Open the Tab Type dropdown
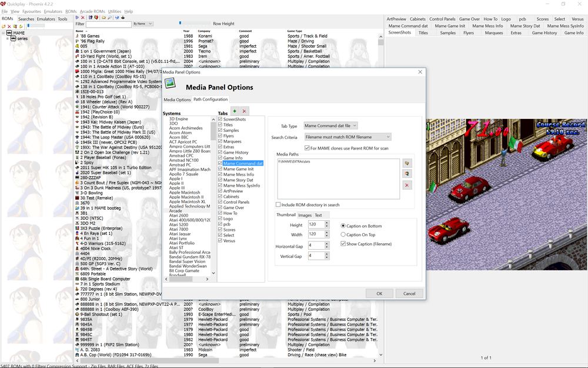 coord(330,125)
